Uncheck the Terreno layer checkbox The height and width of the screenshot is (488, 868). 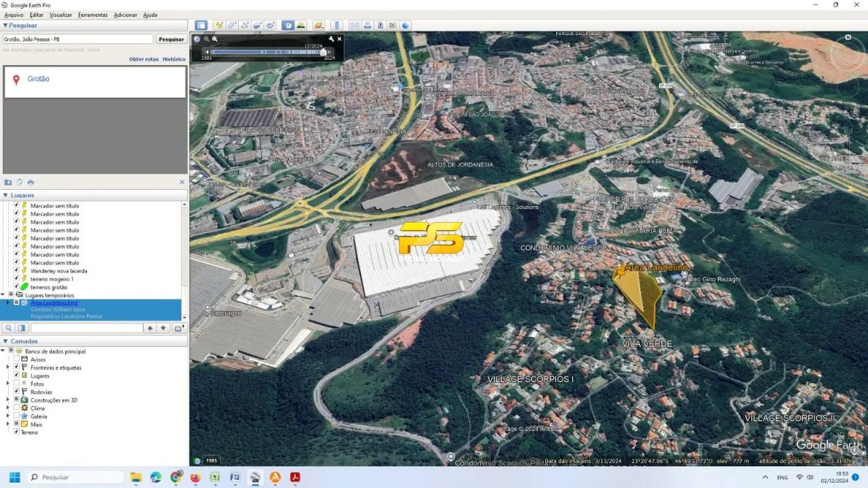point(16,432)
